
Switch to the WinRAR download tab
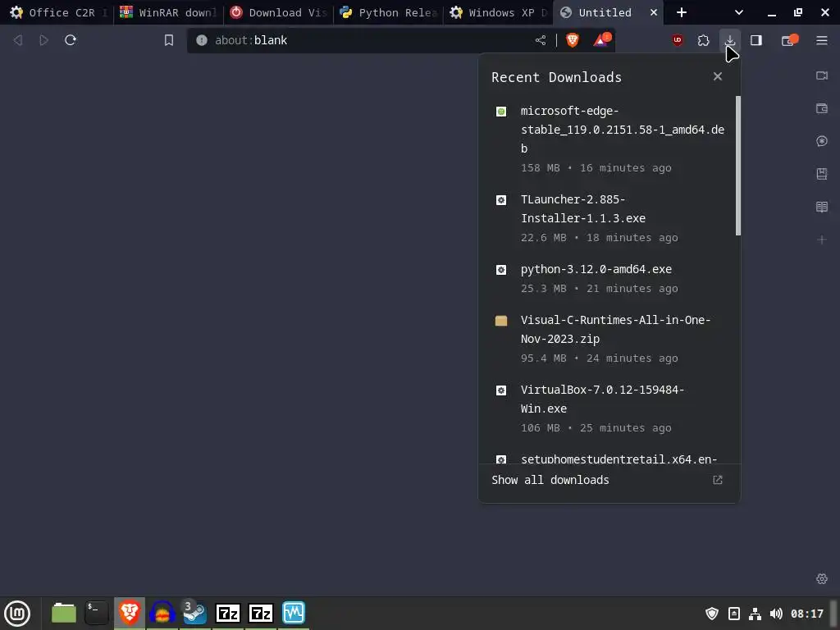tap(168, 12)
